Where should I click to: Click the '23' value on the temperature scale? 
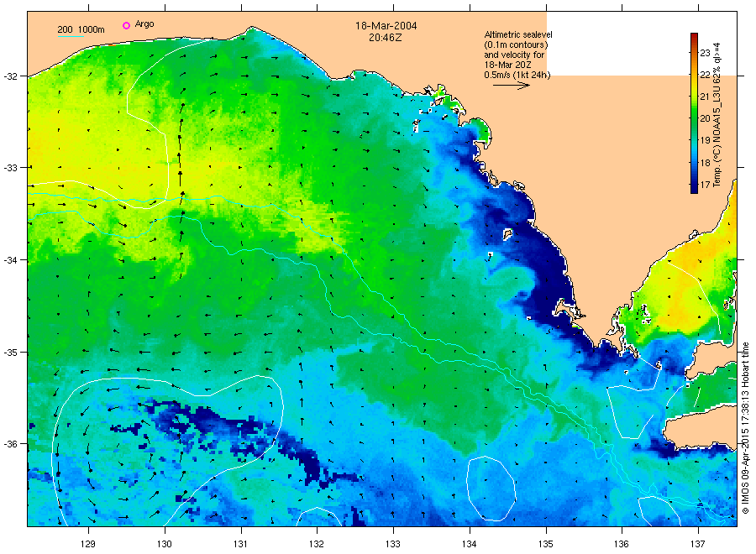[705, 53]
